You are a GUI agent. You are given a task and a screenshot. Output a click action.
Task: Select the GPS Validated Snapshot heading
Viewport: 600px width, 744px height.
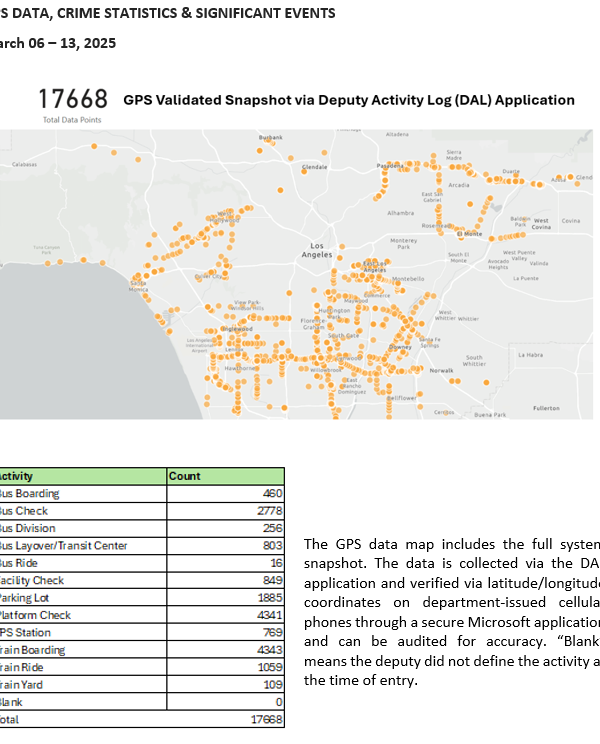pos(349,100)
